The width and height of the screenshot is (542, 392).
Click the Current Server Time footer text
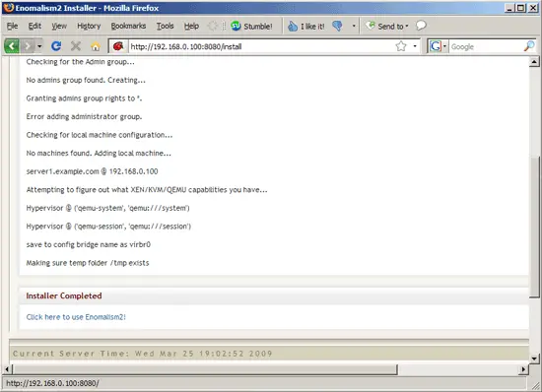point(143,354)
